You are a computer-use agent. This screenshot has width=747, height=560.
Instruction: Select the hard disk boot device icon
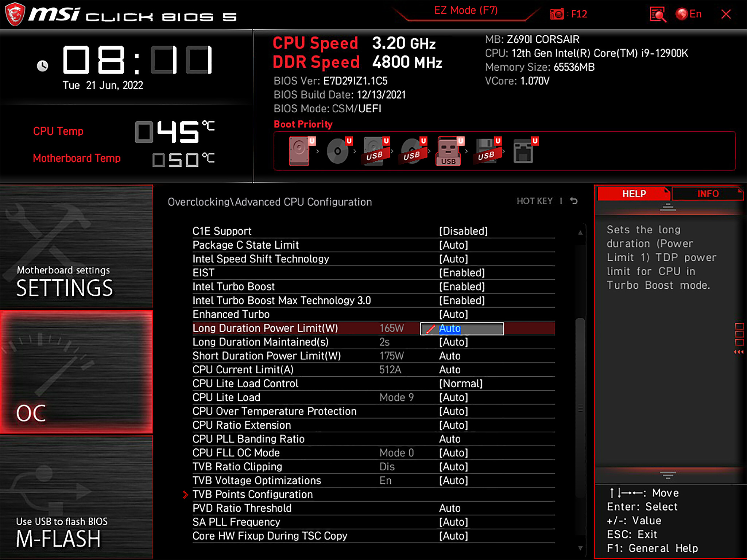tap(300, 151)
